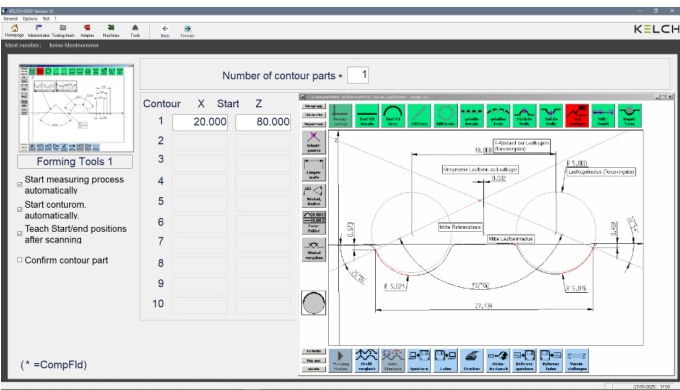Open the Administrator toolbar icon
Viewport: 680px width, 390px height.
tap(39, 30)
